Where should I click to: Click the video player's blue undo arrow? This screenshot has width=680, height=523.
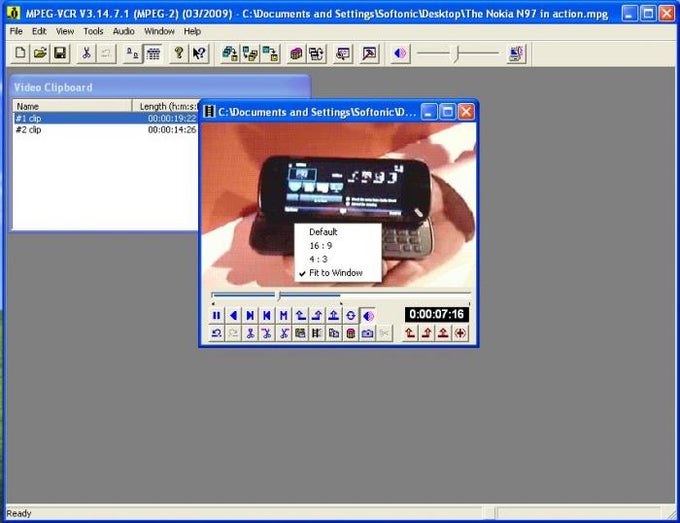pyautogui.click(x=216, y=333)
